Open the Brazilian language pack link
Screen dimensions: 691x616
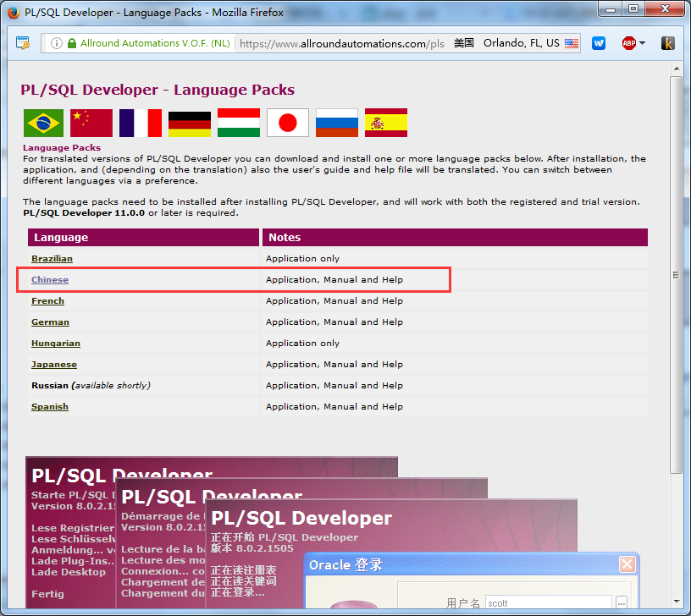point(52,258)
